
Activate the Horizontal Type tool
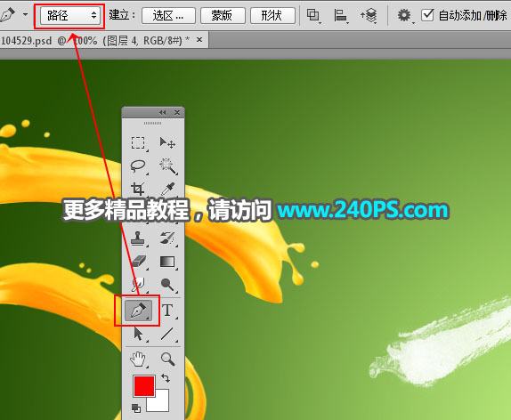(x=167, y=311)
